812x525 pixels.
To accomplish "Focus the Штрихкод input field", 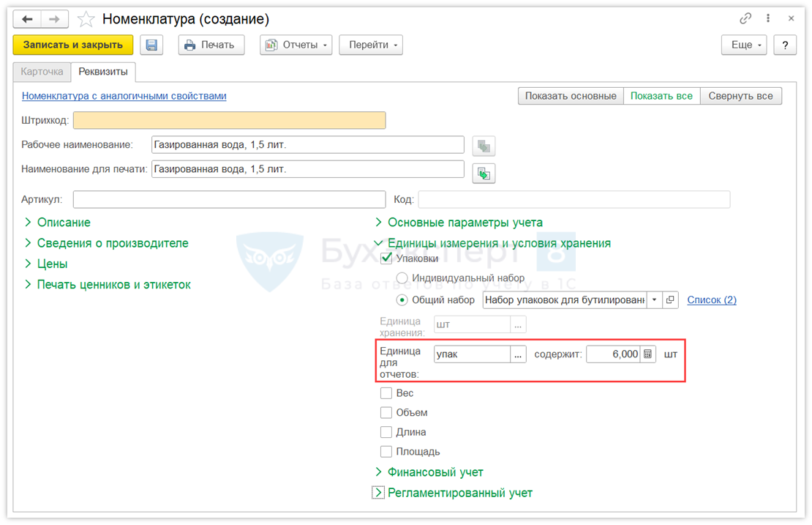I will pyautogui.click(x=230, y=120).
